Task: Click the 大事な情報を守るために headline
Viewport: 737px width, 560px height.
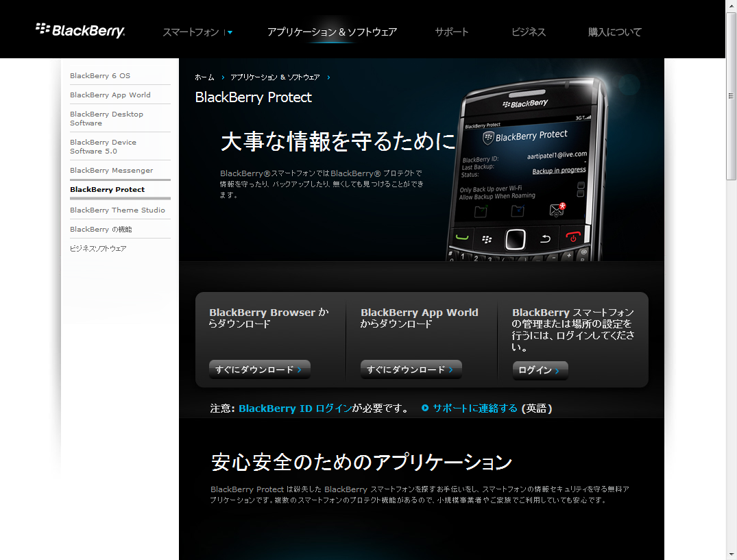Action: (x=338, y=141)
